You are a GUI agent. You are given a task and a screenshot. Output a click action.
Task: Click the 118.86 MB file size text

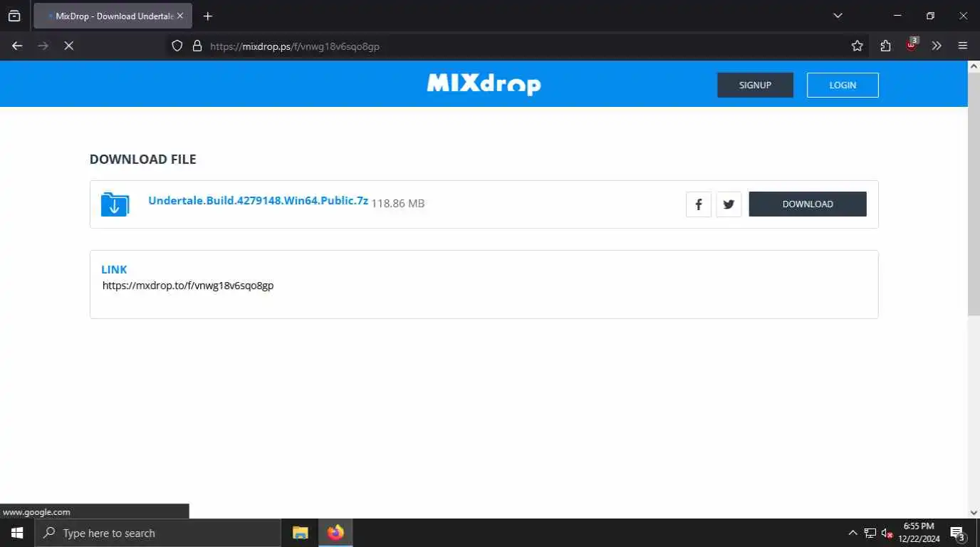pos(398,204)
